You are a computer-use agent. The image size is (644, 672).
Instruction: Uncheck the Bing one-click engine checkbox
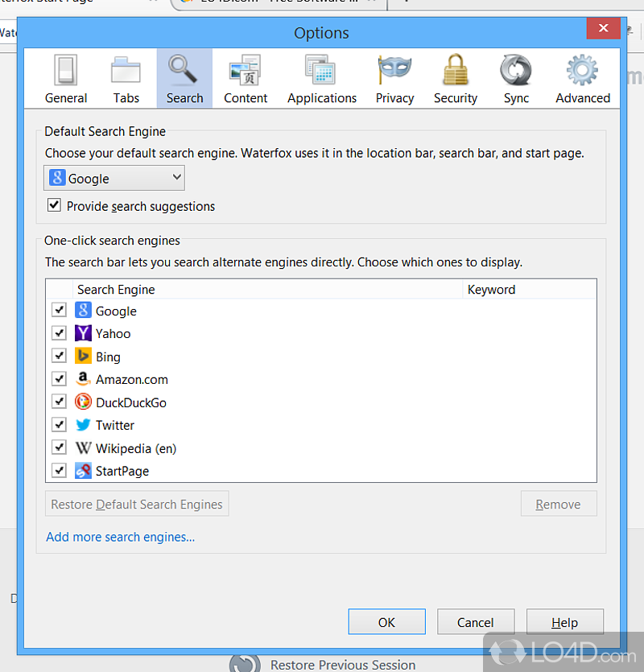click(x=60, y=356)
